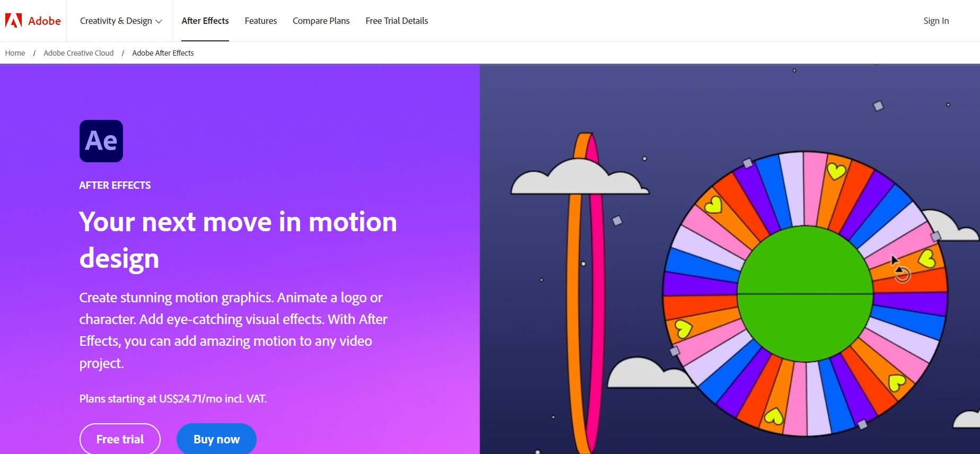The image size is (980, 454).
Task: Click the green circle center of the wheel
Action: tap(805, 294)
